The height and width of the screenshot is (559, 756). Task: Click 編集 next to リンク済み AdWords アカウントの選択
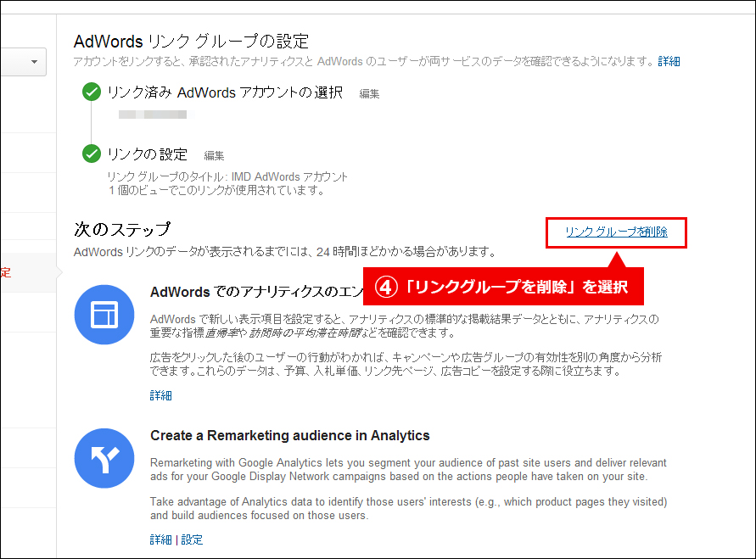(x=369, y=94)
